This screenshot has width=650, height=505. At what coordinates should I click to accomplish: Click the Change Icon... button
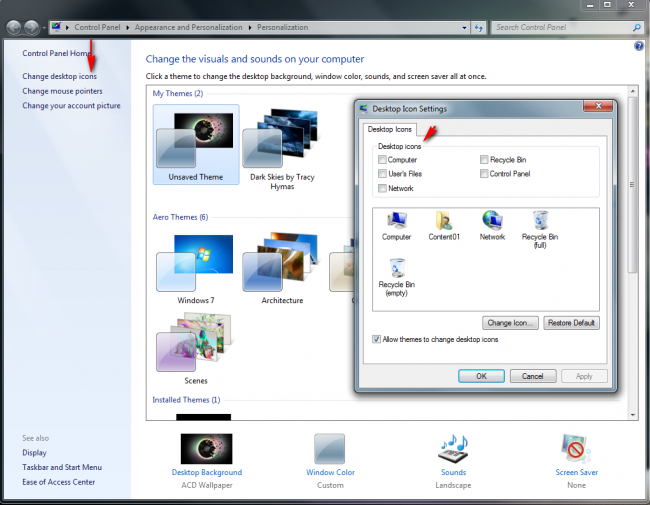click(510, 323)
